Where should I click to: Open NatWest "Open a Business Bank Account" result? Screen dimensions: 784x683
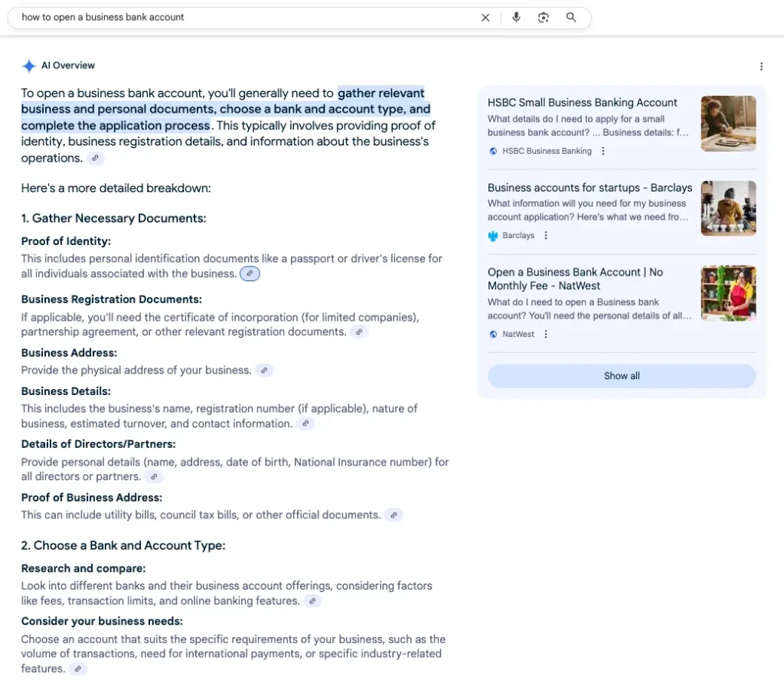[575, 279]
